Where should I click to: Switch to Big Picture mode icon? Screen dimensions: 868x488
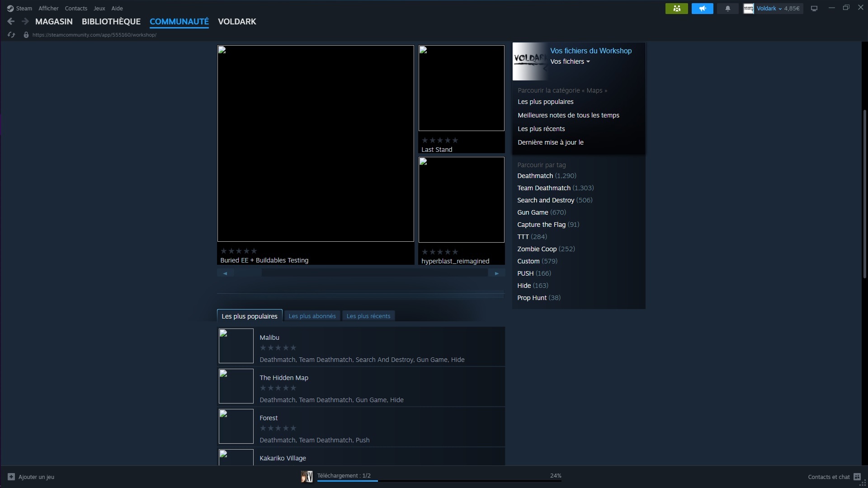pyautogui.click(x=814, y=9)
